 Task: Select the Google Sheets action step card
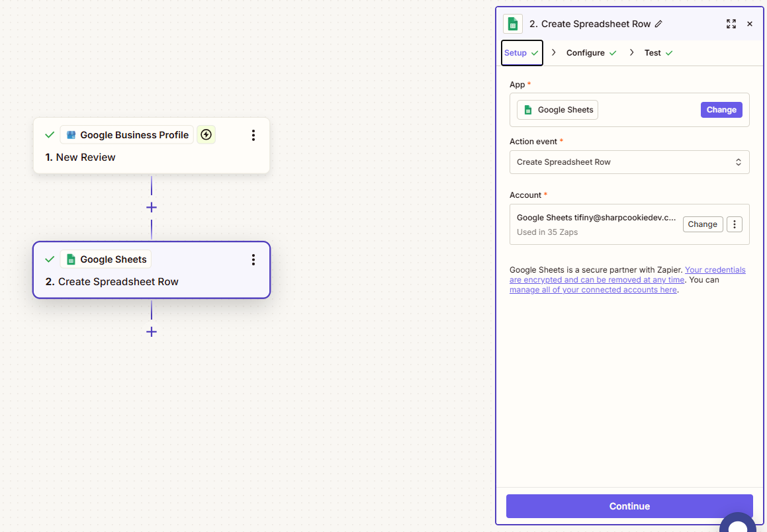pyautogui.click(x=152, y=270)
